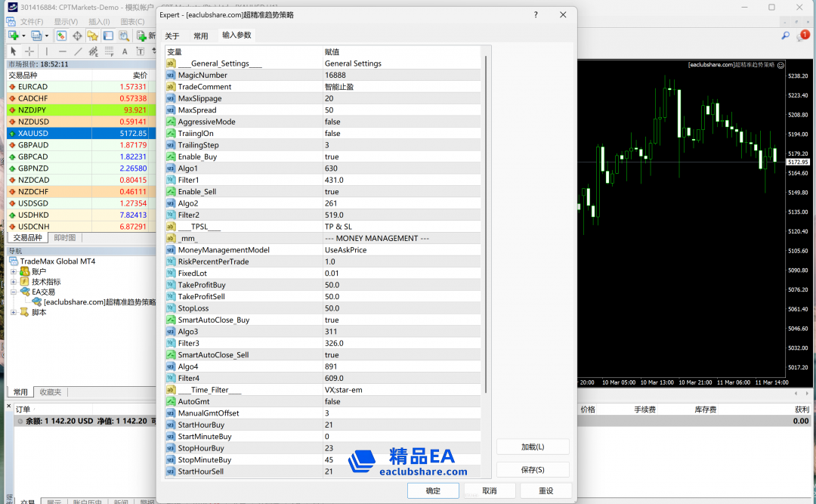Click the Data Window crosshair toolbar icon
The image size is (816, 504).
point(77,36)
